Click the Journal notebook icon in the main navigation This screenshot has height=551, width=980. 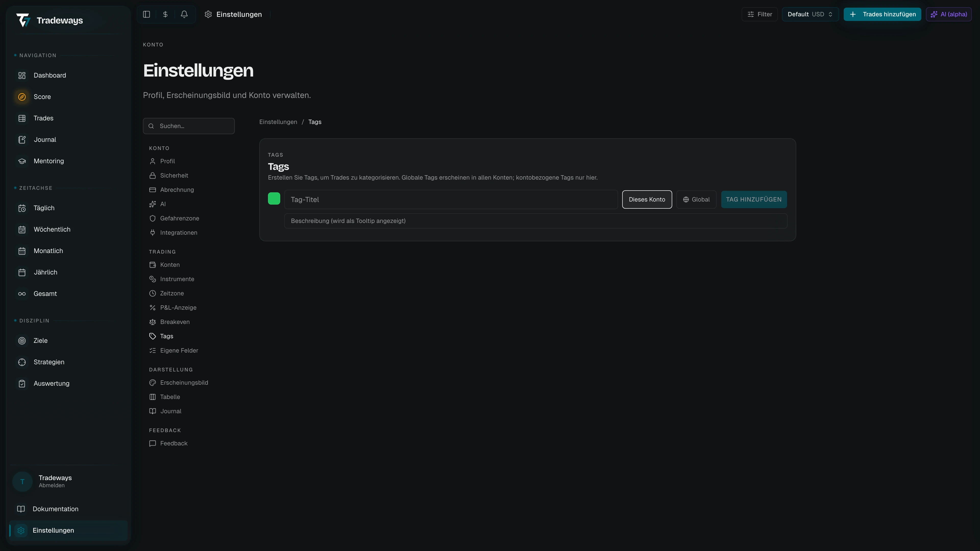(x=22, y=140)
